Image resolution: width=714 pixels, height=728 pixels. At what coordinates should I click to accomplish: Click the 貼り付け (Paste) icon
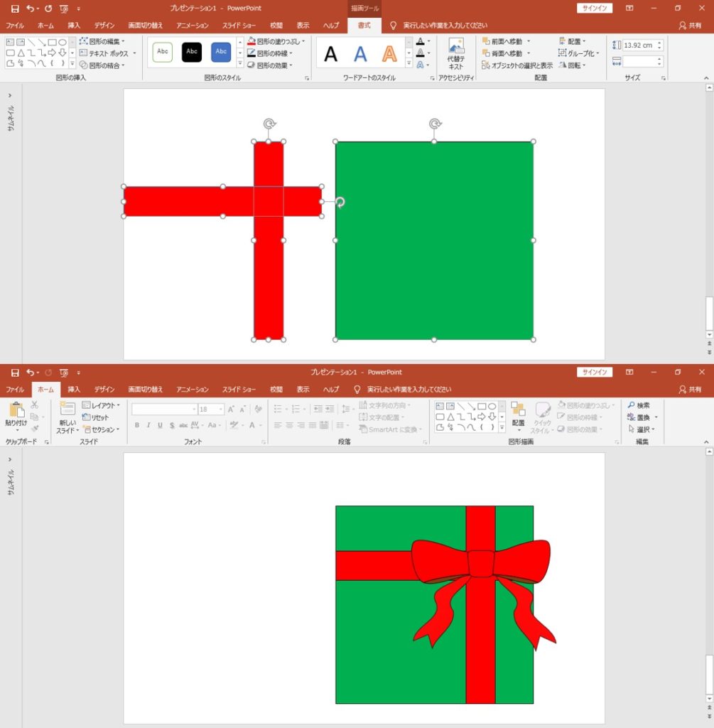click(x=16, y=411)
